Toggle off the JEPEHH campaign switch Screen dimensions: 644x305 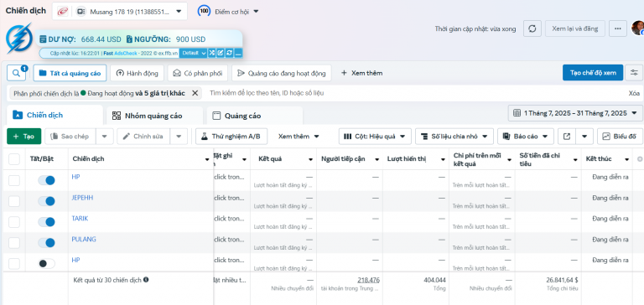[46, 201]
